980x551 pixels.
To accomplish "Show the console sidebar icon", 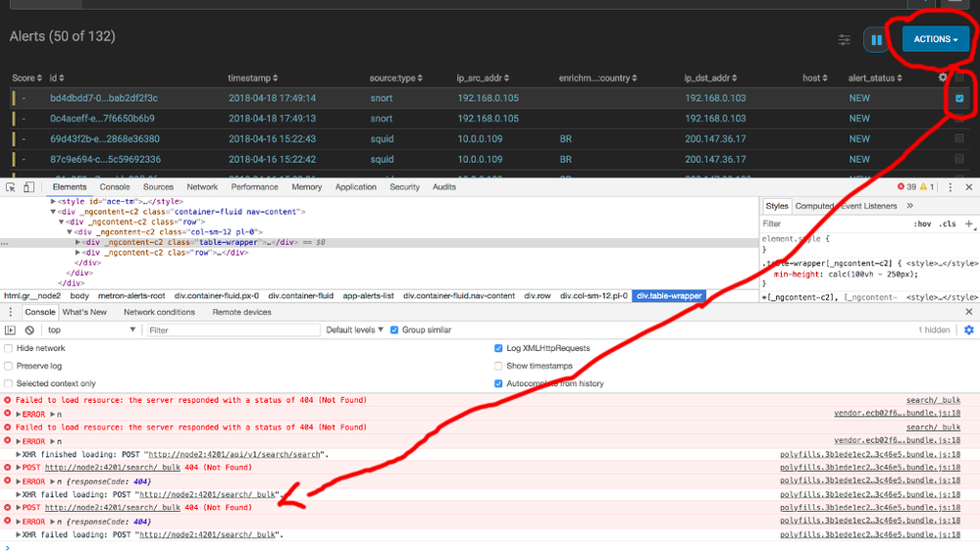I will [x=11, y=330].
